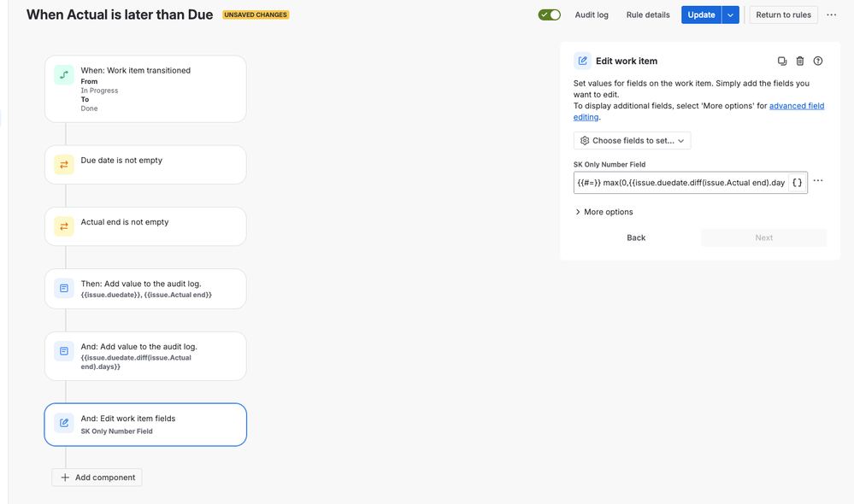Screen dimensions: 854x504
Task: Open the more actions ellipsis in header
Action: pos(832,15)
